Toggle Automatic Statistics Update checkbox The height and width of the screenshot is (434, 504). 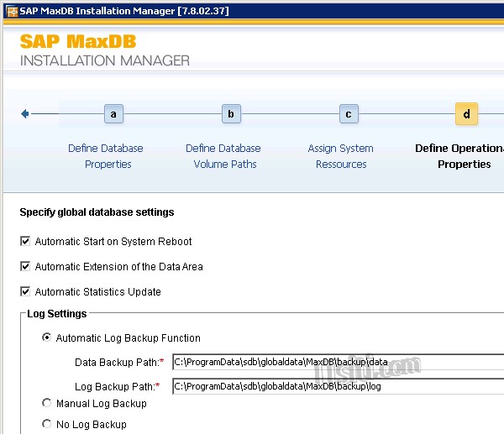25,291
